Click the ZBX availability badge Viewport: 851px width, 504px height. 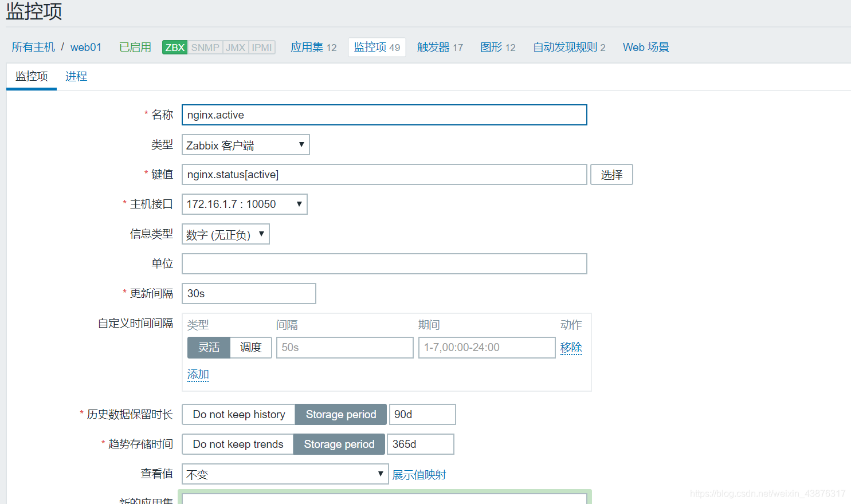pyautogui.click(x=175, y=48)
